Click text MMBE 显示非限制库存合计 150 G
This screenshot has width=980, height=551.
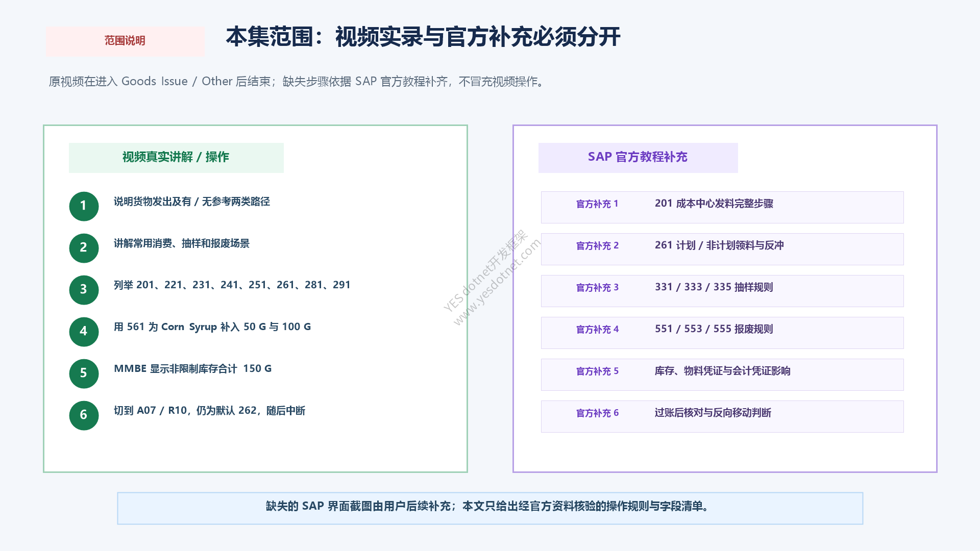[193, 369]
